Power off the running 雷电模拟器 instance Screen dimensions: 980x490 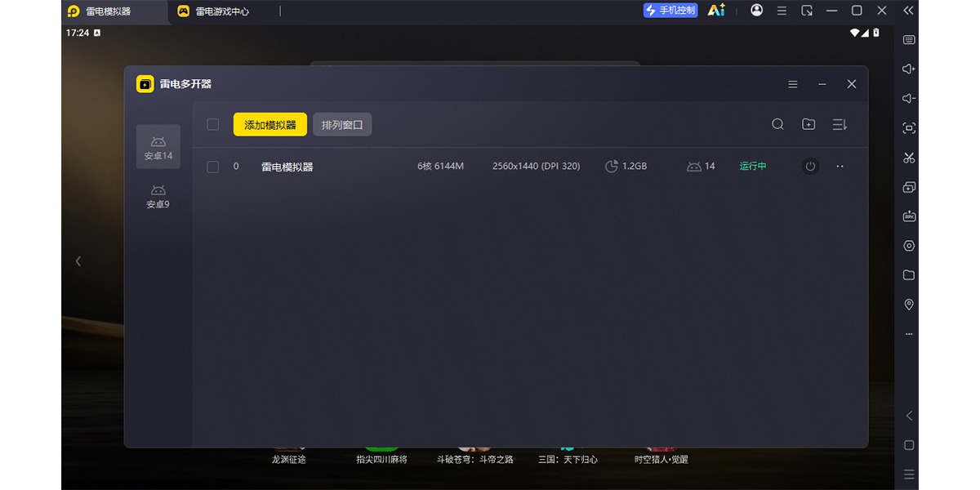click(x=810, y=167)
